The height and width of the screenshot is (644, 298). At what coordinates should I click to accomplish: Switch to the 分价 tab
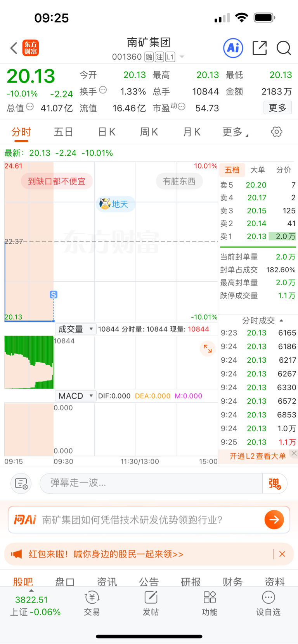(x=284, y=170)
